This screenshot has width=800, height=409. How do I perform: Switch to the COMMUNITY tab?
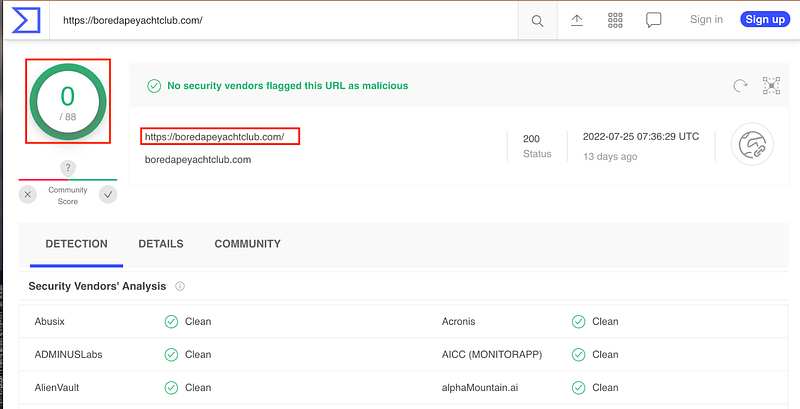pyautogui.click(x=247, y=244)
